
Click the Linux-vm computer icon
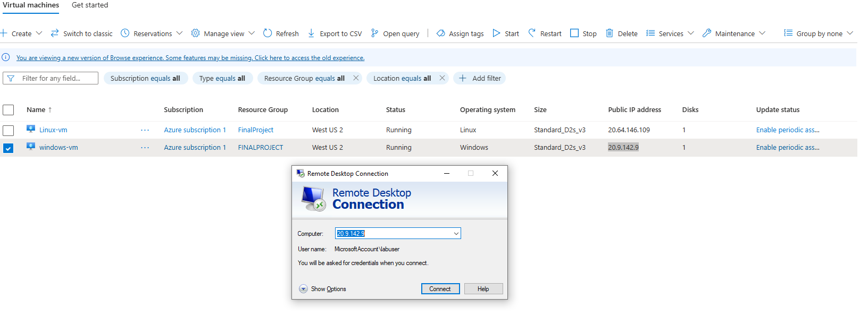pyautogui.click(x=31, y=129)
